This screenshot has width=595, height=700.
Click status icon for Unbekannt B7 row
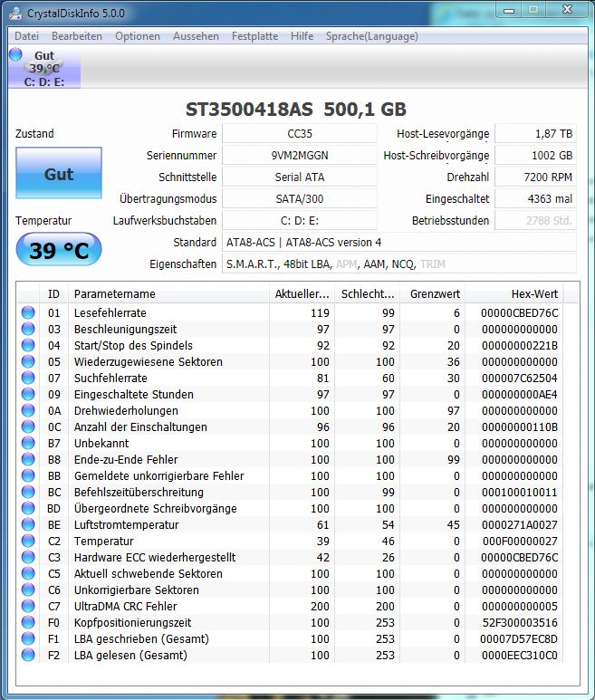click(x=28, y=443)
